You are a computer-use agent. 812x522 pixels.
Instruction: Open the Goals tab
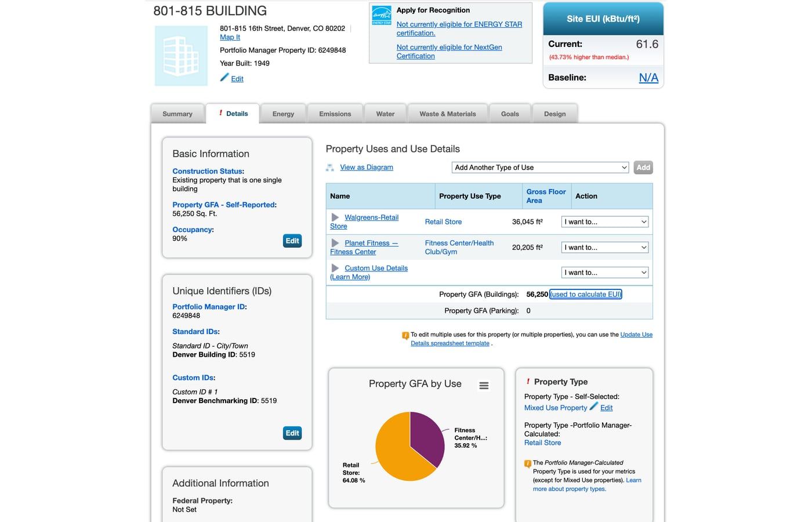tap(510, 114)
